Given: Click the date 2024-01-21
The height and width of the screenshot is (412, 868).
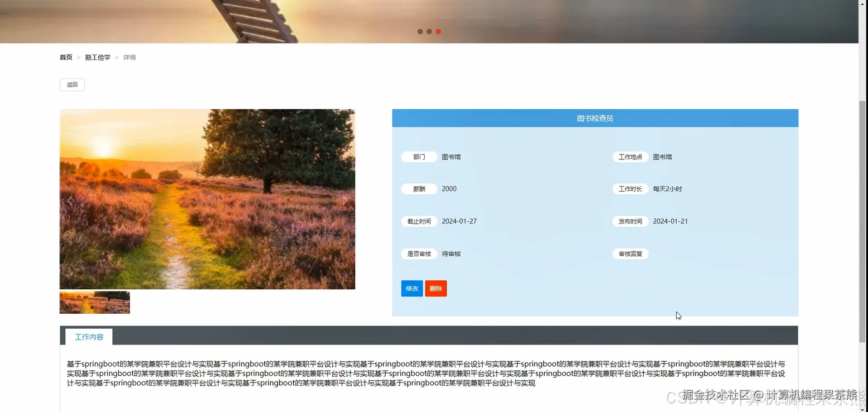Looking at the screenshot, I should tap(670, 221).
